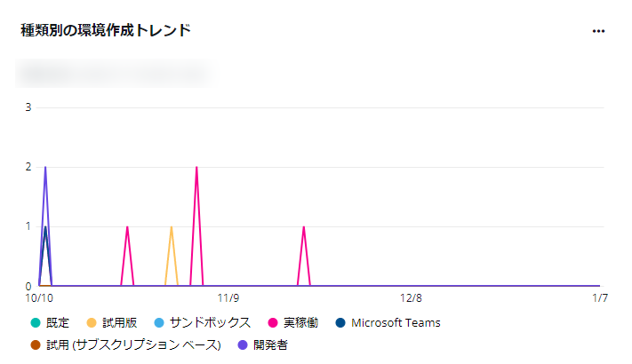Click the 11/9 x-axis date label
The image size is (632, 364).
coord(228,298)
